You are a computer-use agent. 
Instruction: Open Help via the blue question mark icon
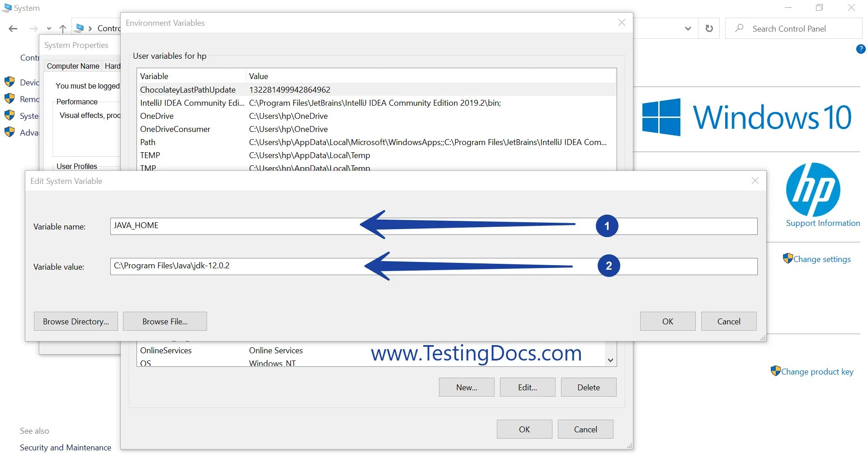tap(860, 49)
